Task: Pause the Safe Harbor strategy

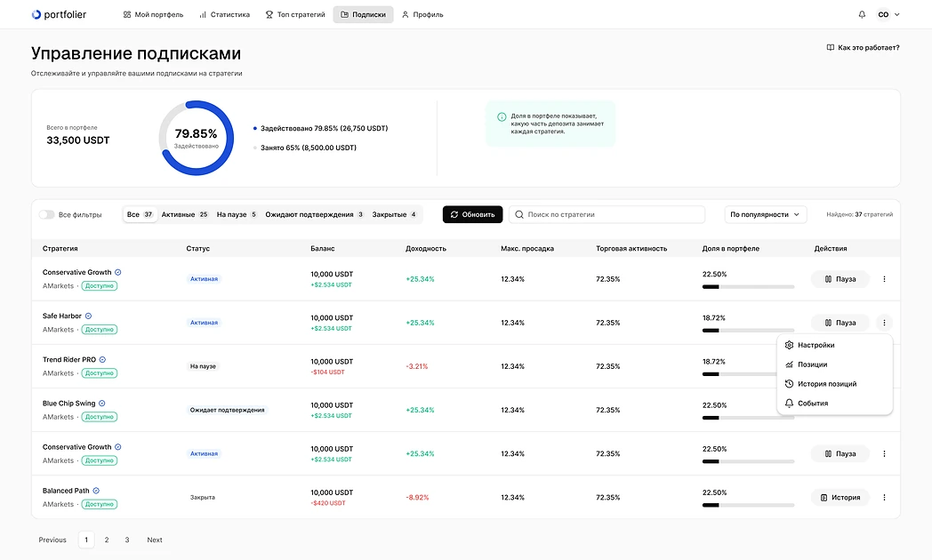Action: click(x=840, y=323)
